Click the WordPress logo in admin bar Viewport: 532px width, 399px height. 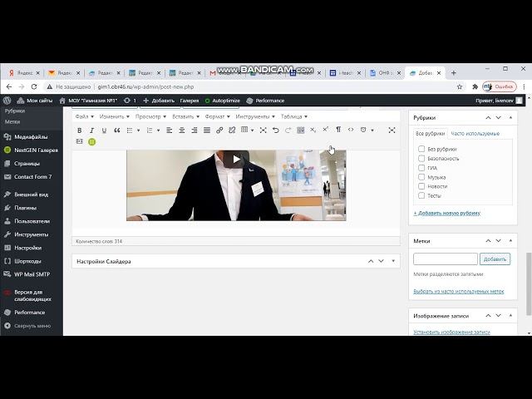(7, 101)
